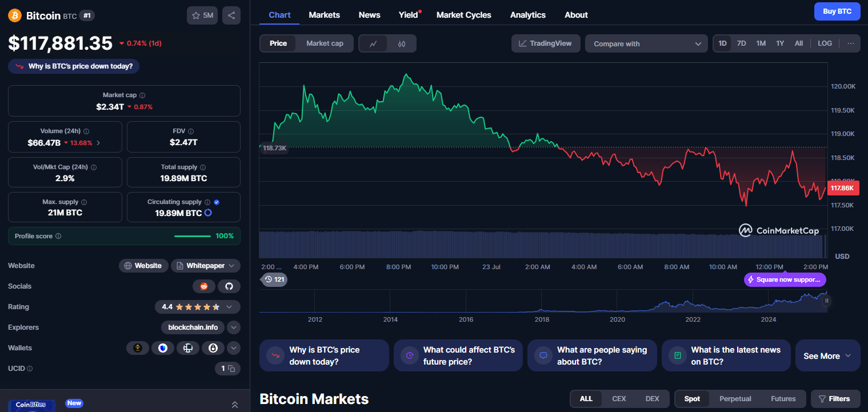868x412 pixels.
Task: Click the Buy BTC button
Action: coord(837,11)
